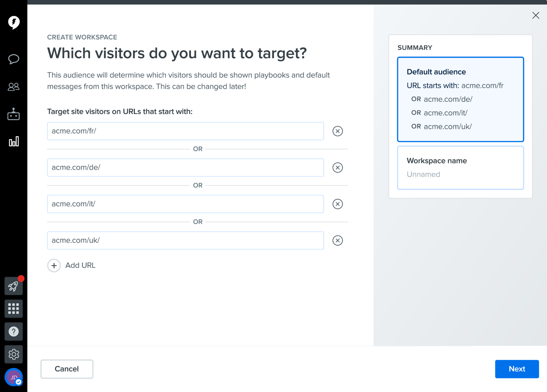Click the Cancel button
The width and height of the screenshot is (547, 392).
pos(67,369)
